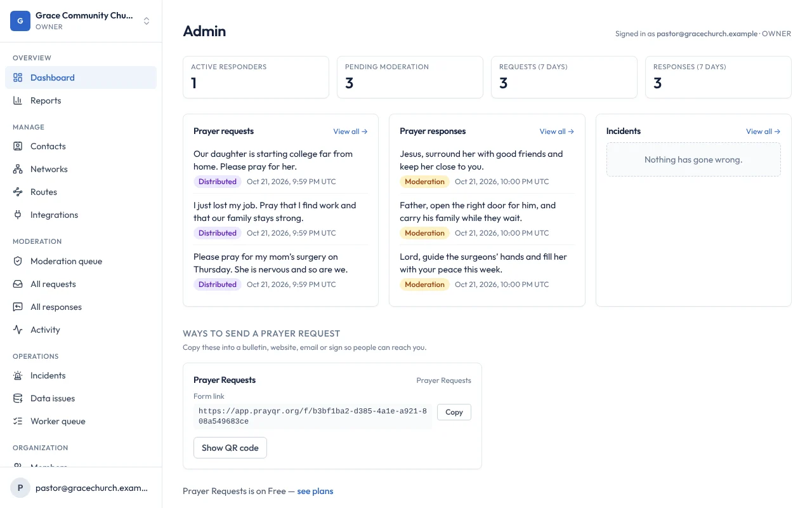
Task: Show the QR code for form
Action: [230, 448]
